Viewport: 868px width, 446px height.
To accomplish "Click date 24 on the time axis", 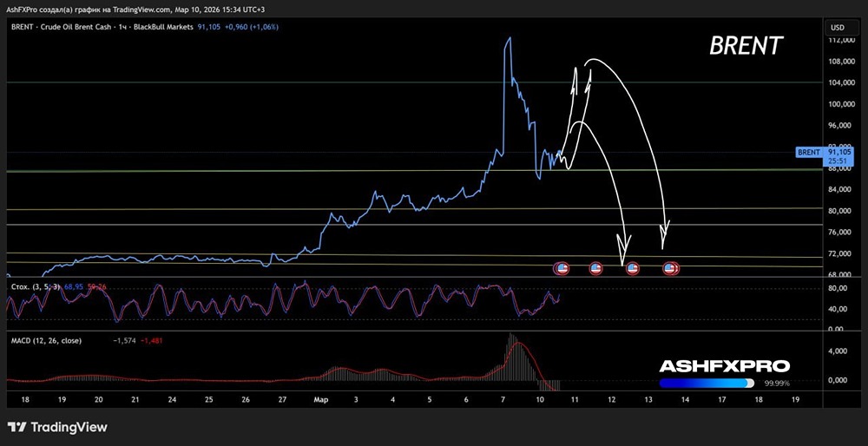I will tap(172, 399).
